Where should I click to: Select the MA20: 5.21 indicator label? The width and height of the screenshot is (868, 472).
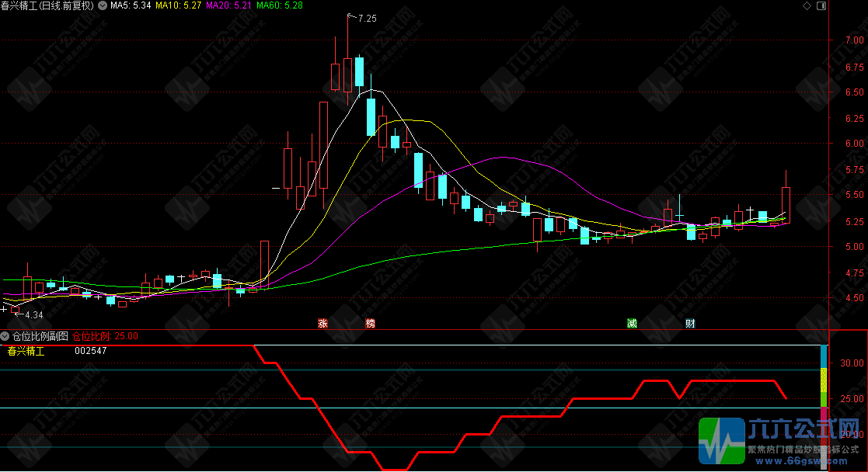(228, 5)
